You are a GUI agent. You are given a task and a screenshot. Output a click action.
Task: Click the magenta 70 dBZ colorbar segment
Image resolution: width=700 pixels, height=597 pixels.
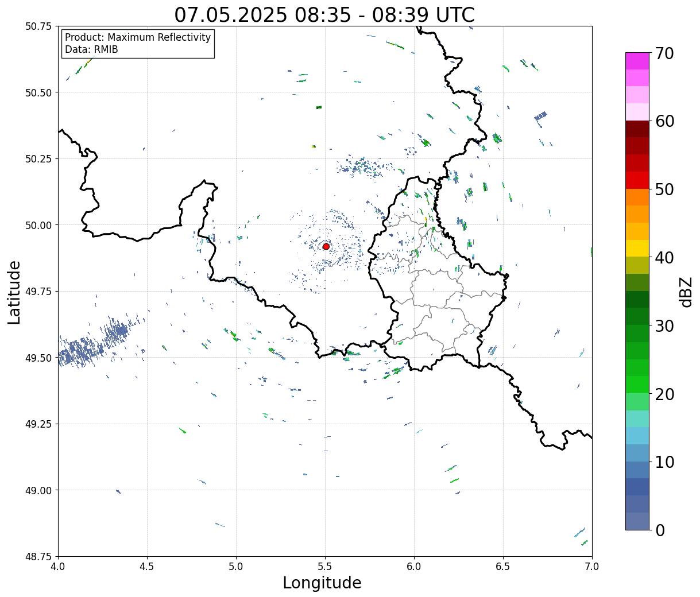(x=637, y=61)
